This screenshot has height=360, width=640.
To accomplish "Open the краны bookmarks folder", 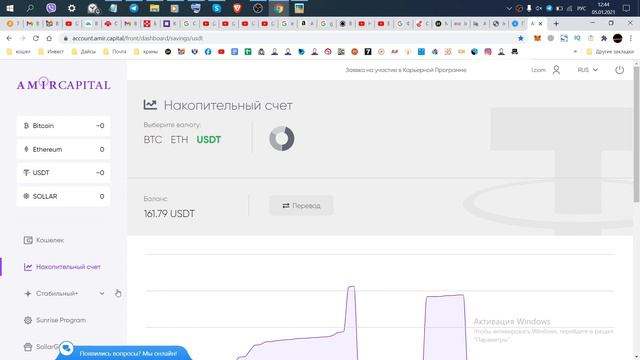I will (x=146, y=51).
